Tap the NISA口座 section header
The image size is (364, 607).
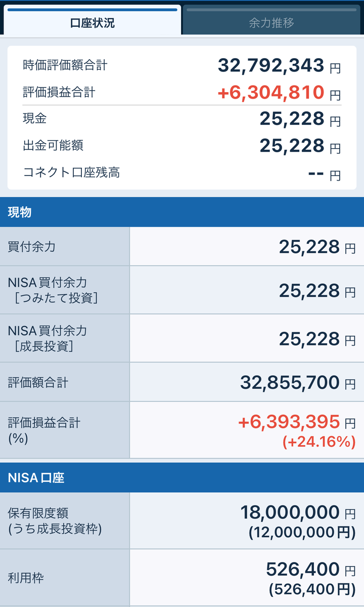[182, 478]
